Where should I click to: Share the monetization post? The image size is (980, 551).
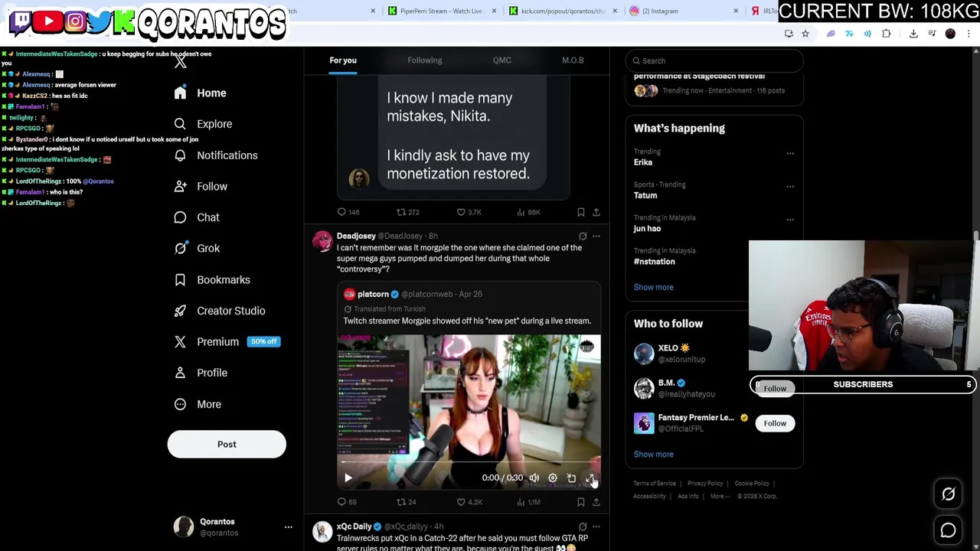[x=596, y=212]
